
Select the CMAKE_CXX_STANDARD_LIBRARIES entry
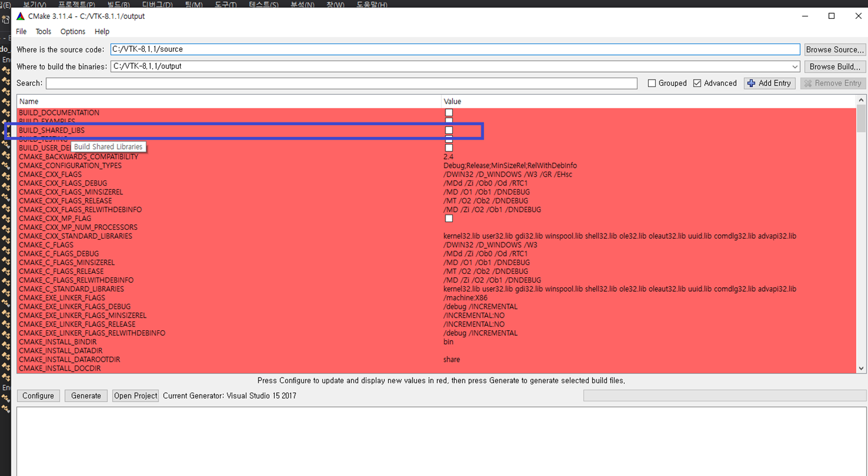[75, 236]
